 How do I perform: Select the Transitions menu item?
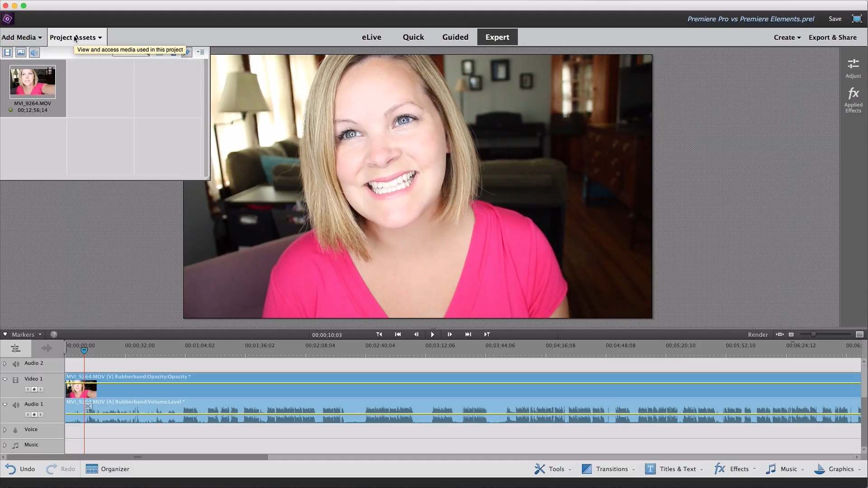[611, 469]
